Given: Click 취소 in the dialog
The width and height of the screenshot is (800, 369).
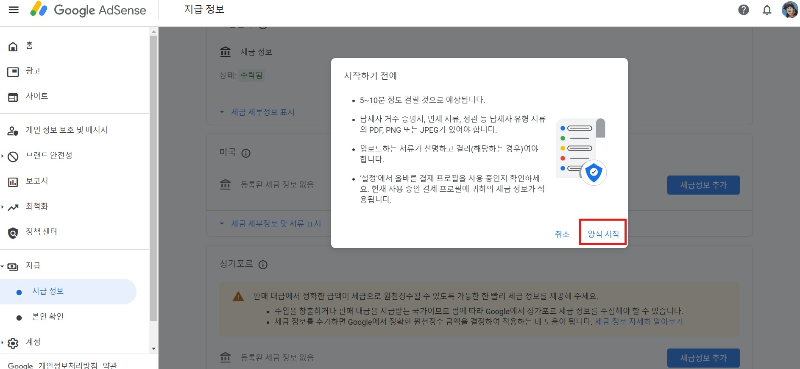Looking at the screenshot, I should pos(562,234).
